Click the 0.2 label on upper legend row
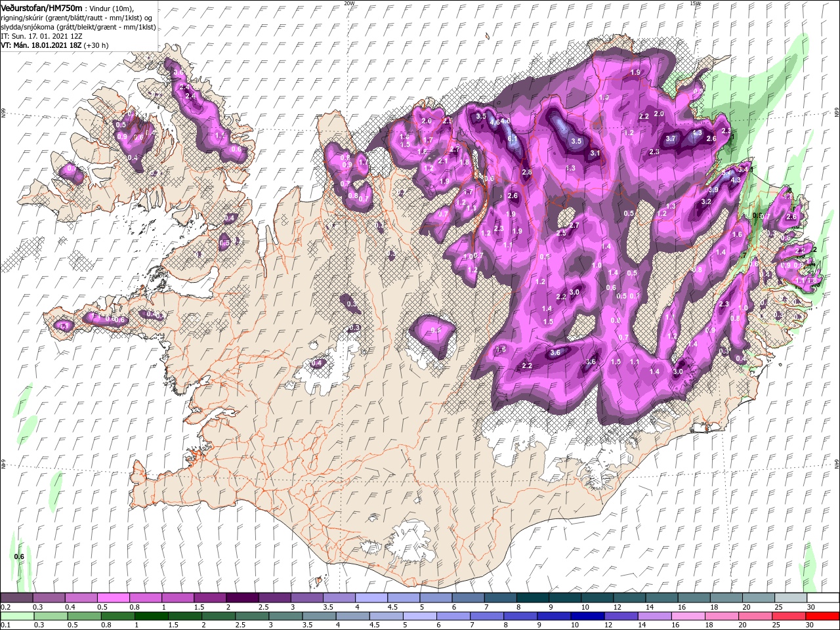The height and width of the screenshot is (630, 840). coord(5,607)
